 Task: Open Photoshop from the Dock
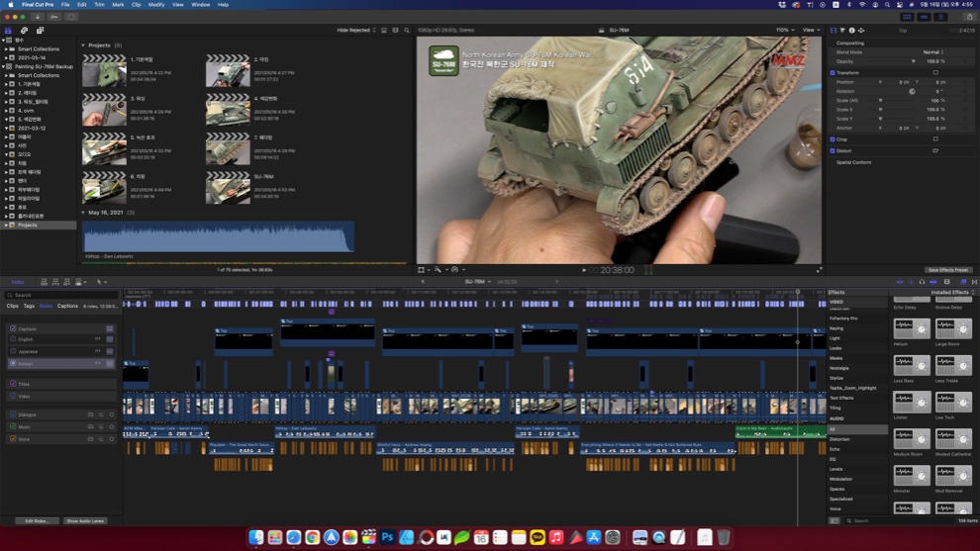(387, 537)
